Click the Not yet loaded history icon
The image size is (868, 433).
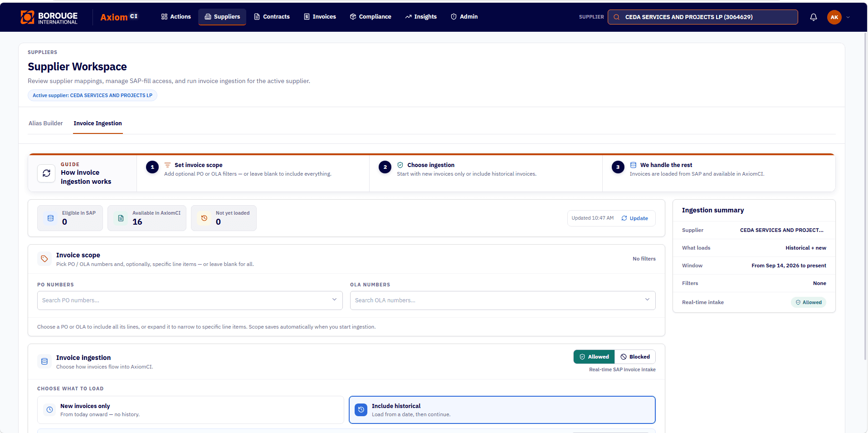point(205,218)
